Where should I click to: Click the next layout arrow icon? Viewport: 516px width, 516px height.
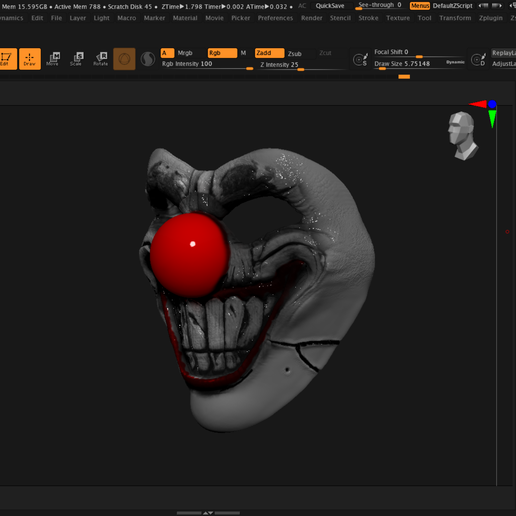[497, 6]
